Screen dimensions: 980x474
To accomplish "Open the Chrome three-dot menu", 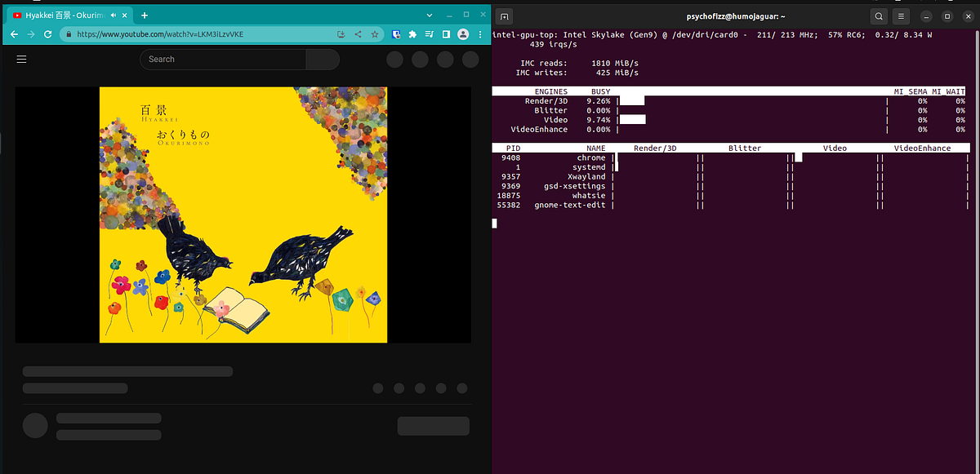I will coord(479,34).
